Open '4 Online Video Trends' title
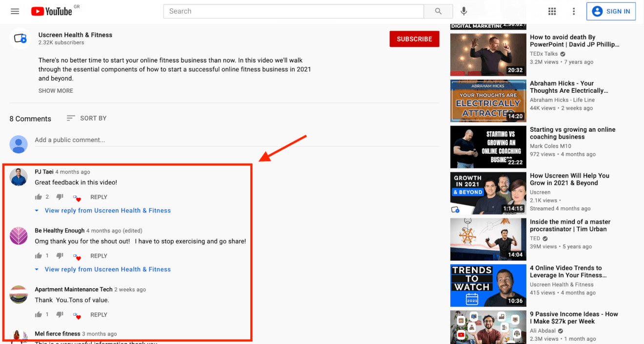 click(568, 271)
